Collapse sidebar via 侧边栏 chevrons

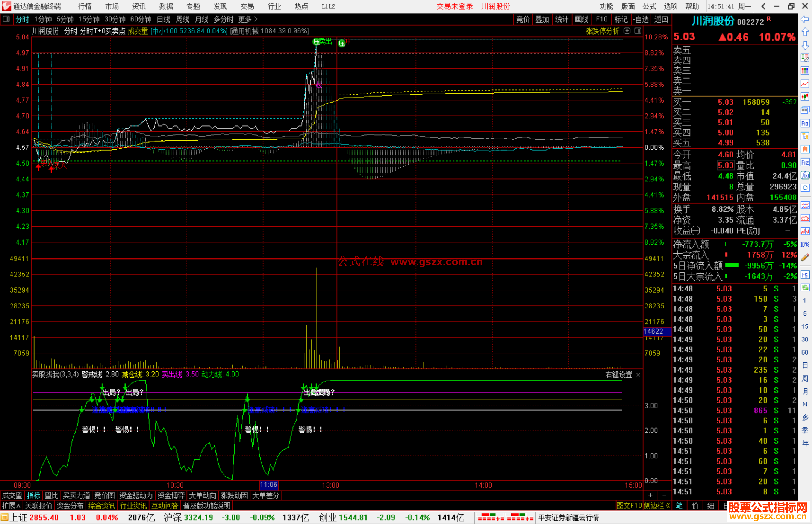pos(668,506)
